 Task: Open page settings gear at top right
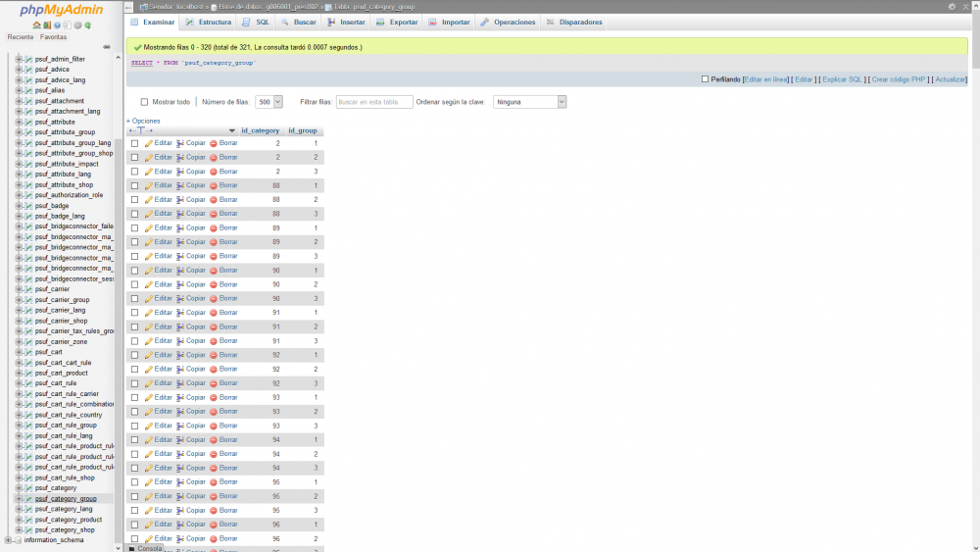pos(952,7)
